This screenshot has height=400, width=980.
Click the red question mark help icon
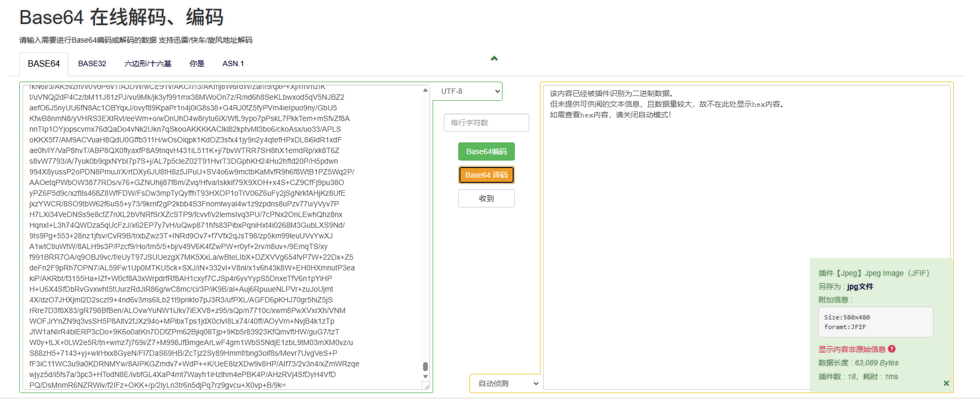[x=892, y=349]
